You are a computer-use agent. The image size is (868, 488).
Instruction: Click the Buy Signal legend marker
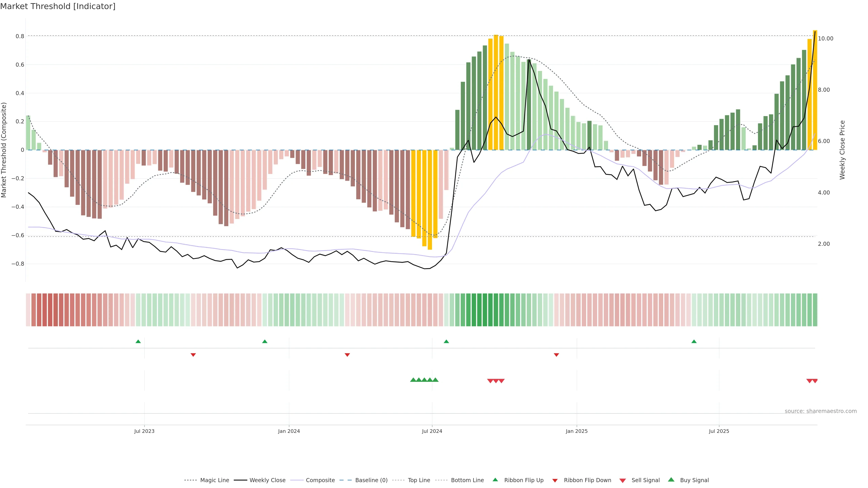(x=671, y=480)
